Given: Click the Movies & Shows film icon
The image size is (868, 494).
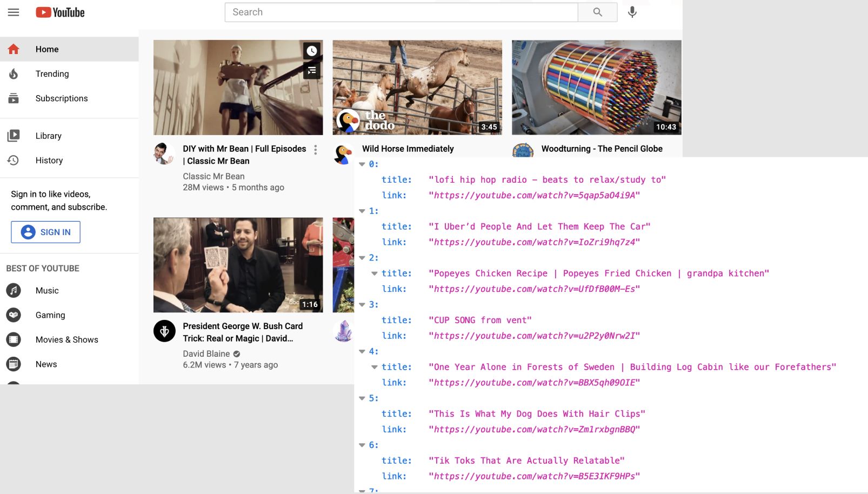Looking at the screenshot, I should click(x=14, y=340).
